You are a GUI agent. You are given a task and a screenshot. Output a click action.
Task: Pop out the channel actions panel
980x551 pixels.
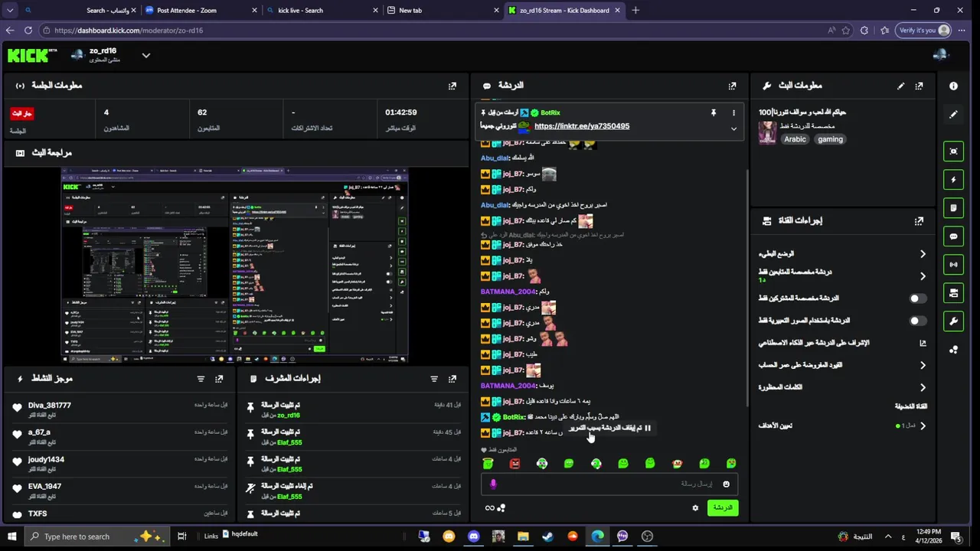pyautogui.click(x=919, y=220)
